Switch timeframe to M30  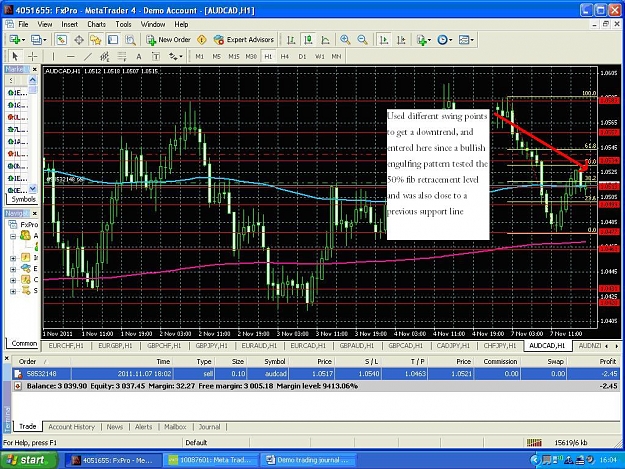251,57
